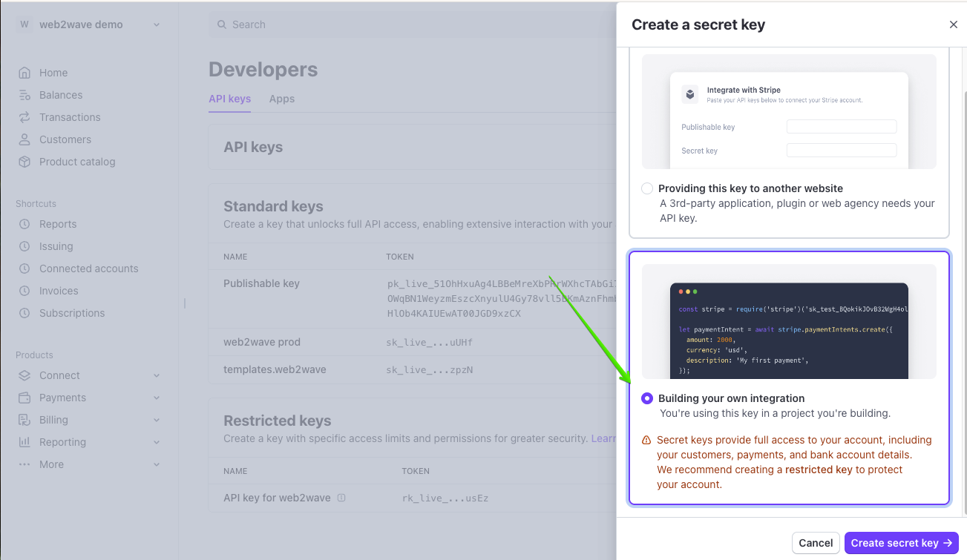Open Balances from the sidebar

(x=61, y=95)
